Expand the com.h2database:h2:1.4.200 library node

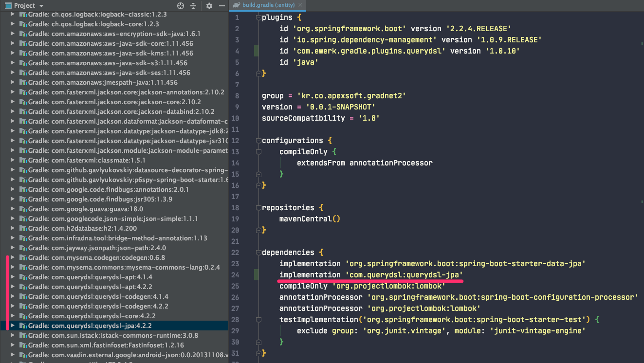(13, 228)
